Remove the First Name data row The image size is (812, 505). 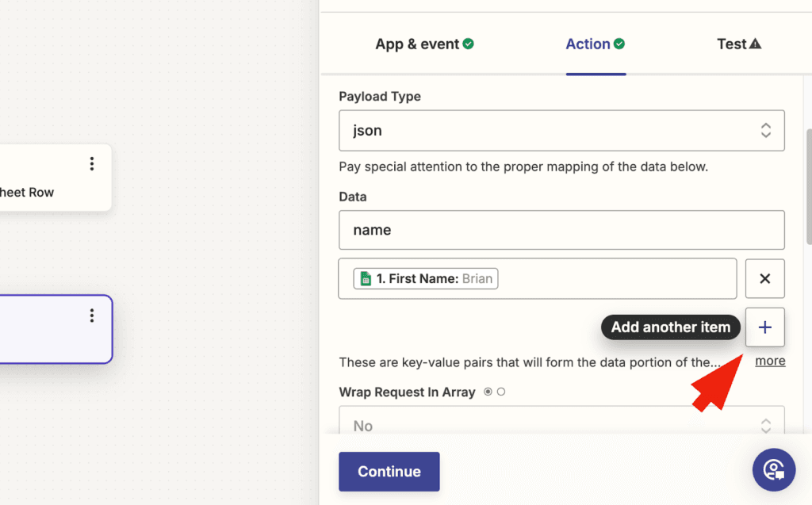tap(765, 278)
